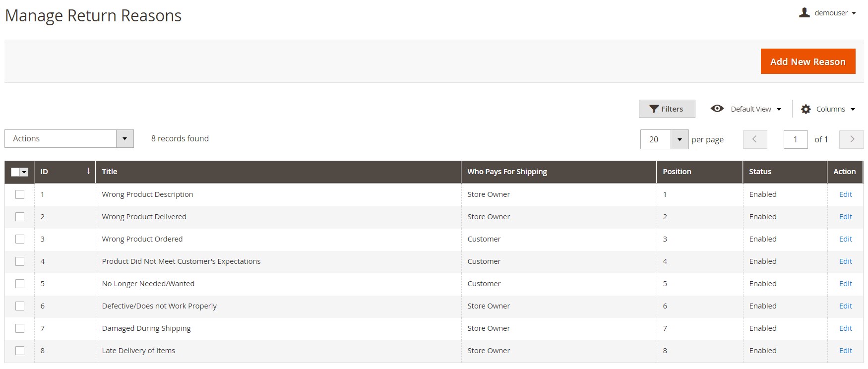This screenshot has height=369, width=868.
Task: Check the Wrong Product Description row
Action: pos(20,194)
